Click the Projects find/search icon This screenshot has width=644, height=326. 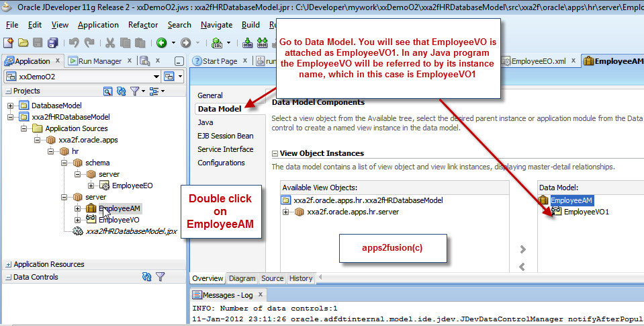pos(107,91)
